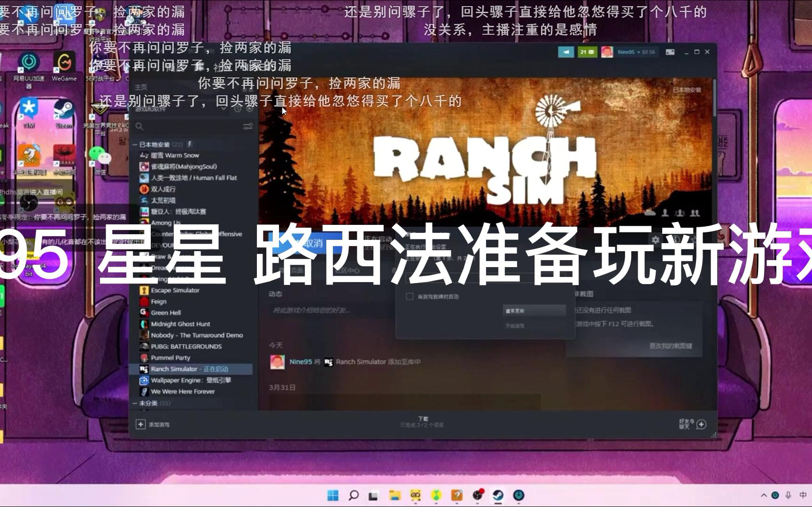The image size is (812, 507).
Task: Open the 网易UU加速器 desktop shortcut
Action: click(x=29, y=69)
